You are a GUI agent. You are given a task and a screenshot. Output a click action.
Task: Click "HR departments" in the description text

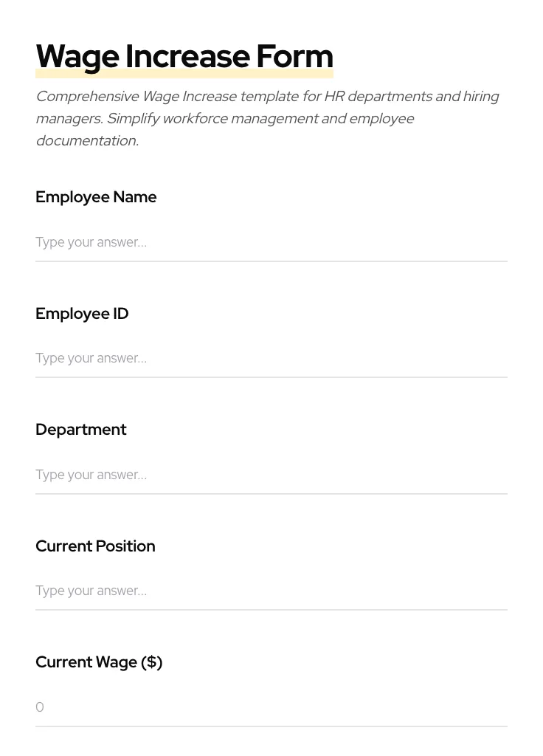coord(378,97)
